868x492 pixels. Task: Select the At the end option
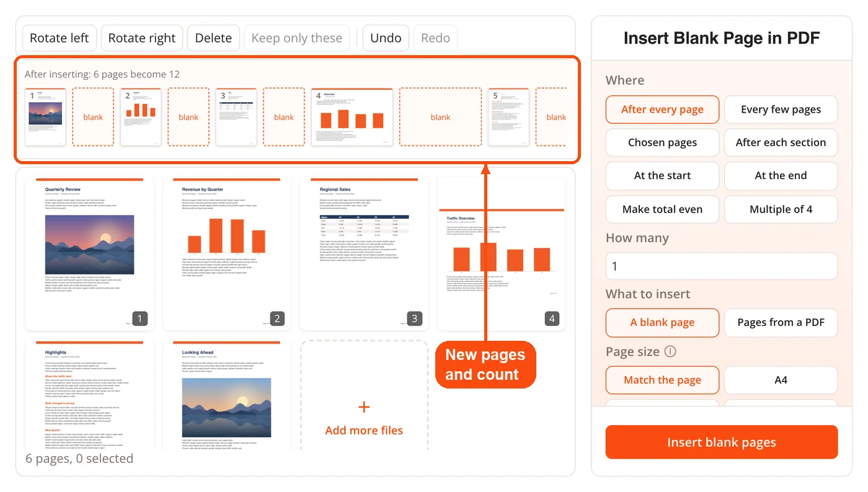pyautogui.click(x=781, y=176)
